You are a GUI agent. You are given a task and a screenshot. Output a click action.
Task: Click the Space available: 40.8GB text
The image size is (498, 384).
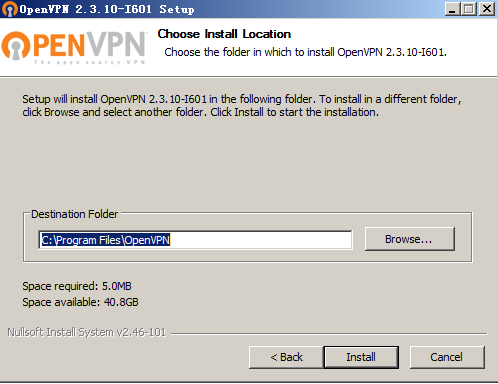pyautogui.click(x=80, y=302)
